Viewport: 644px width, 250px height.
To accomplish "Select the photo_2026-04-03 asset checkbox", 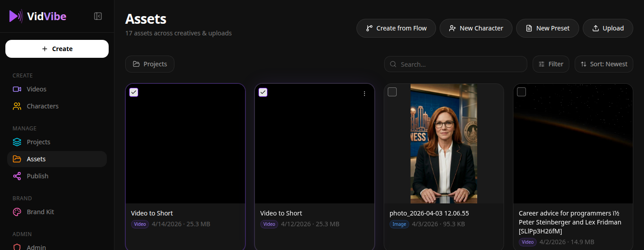I will 392,92.
